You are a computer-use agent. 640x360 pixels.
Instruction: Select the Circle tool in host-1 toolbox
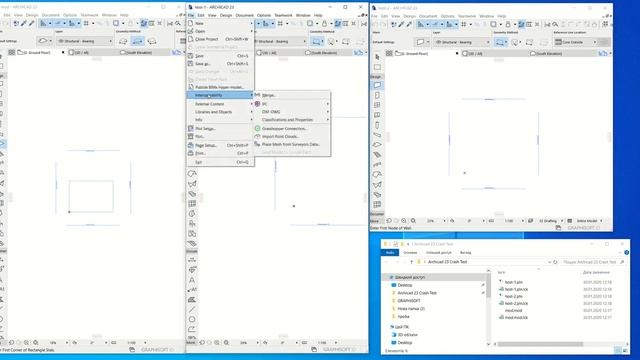coord(192,320)
